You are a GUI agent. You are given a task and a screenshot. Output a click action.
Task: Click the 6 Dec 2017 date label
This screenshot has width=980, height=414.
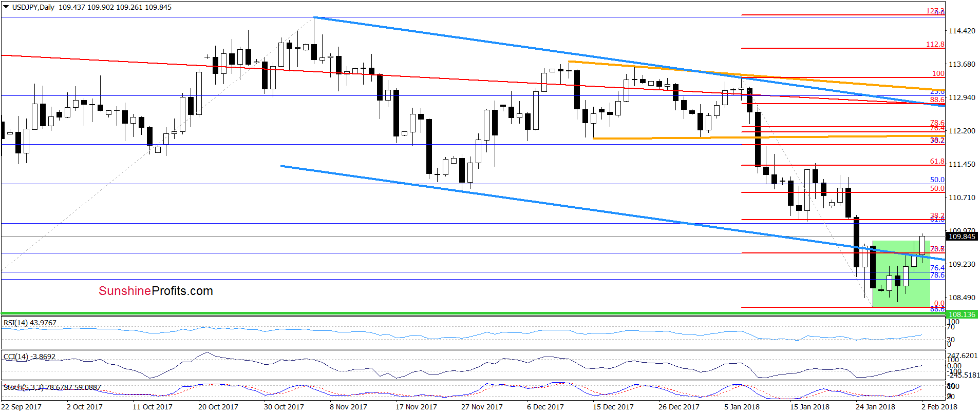[545, 407]
